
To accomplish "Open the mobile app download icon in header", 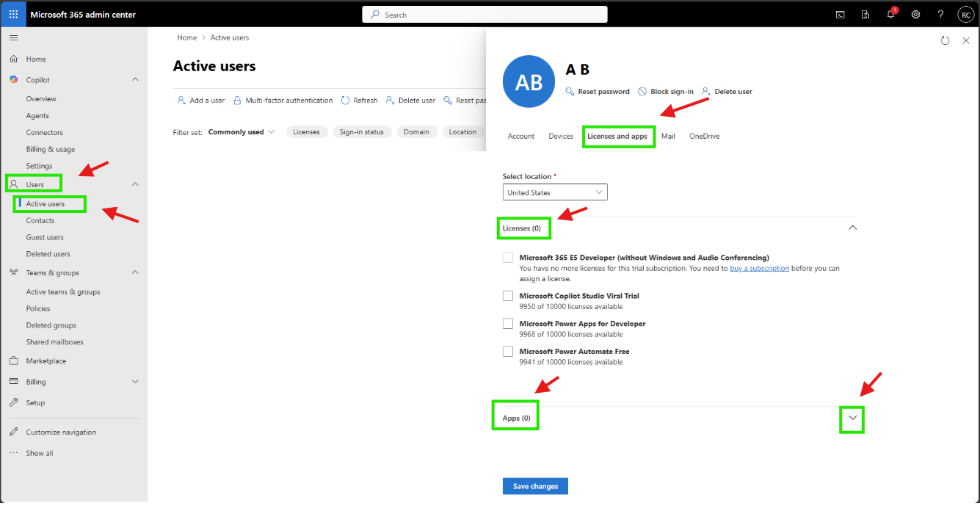I will point(865,15).
